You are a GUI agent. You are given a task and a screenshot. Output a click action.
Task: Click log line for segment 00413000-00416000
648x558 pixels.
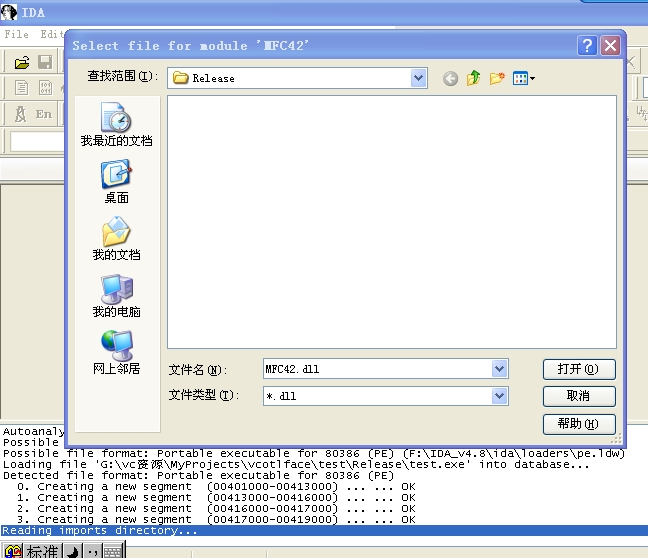coord(216,497)
